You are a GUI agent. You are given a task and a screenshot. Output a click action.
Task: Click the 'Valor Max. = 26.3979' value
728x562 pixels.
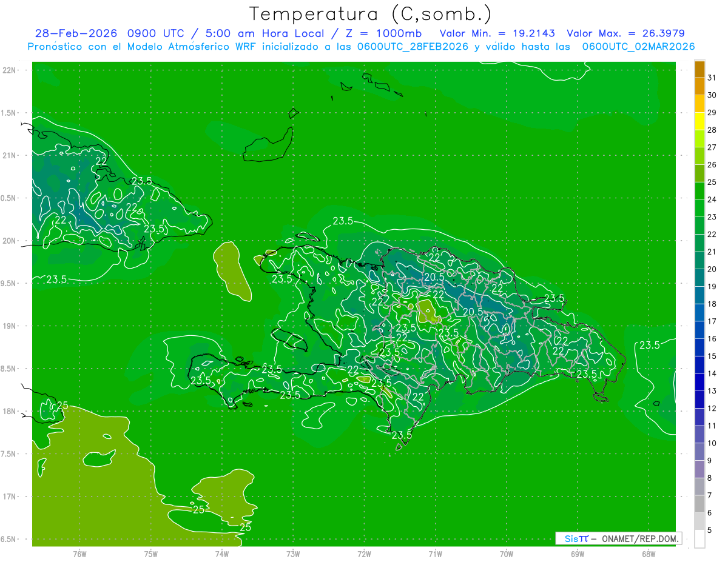coord(625,34)
